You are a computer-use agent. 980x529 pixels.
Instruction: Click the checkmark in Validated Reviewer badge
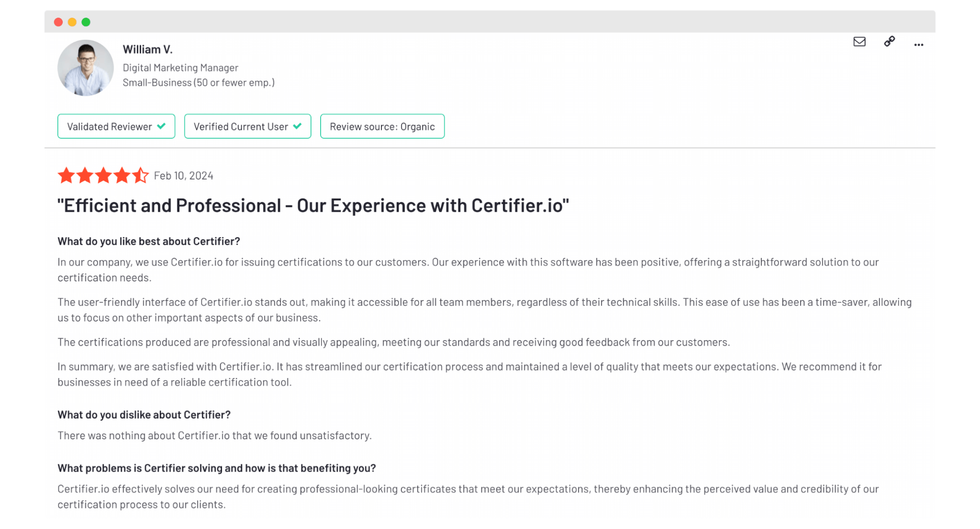[161, 126]
